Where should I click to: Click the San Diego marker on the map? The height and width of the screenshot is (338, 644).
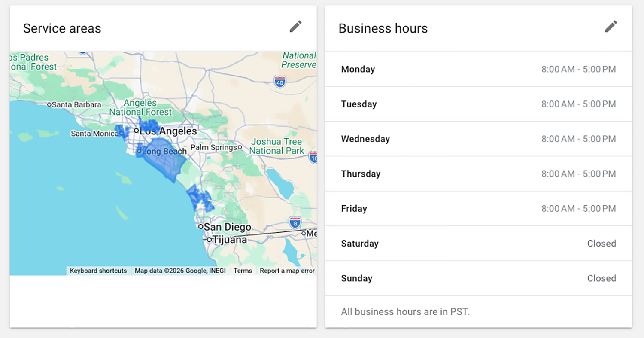click(x=201, y=226)
